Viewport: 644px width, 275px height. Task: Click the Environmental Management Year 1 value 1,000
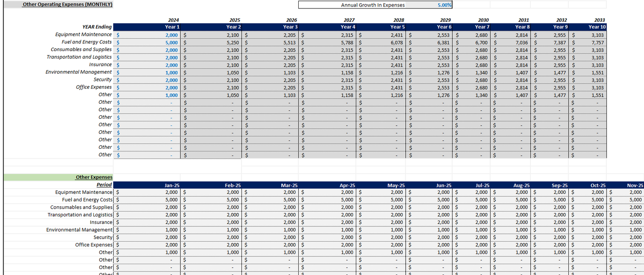(171, 73)
